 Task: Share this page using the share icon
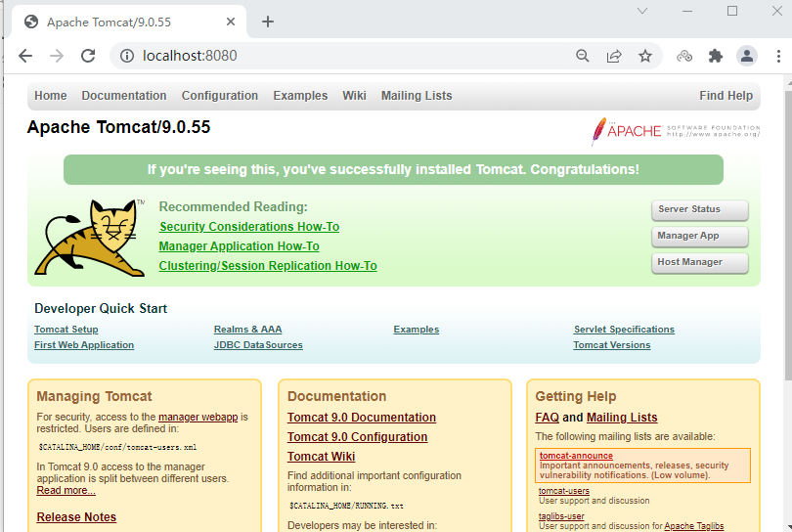(x=614, y=56)
